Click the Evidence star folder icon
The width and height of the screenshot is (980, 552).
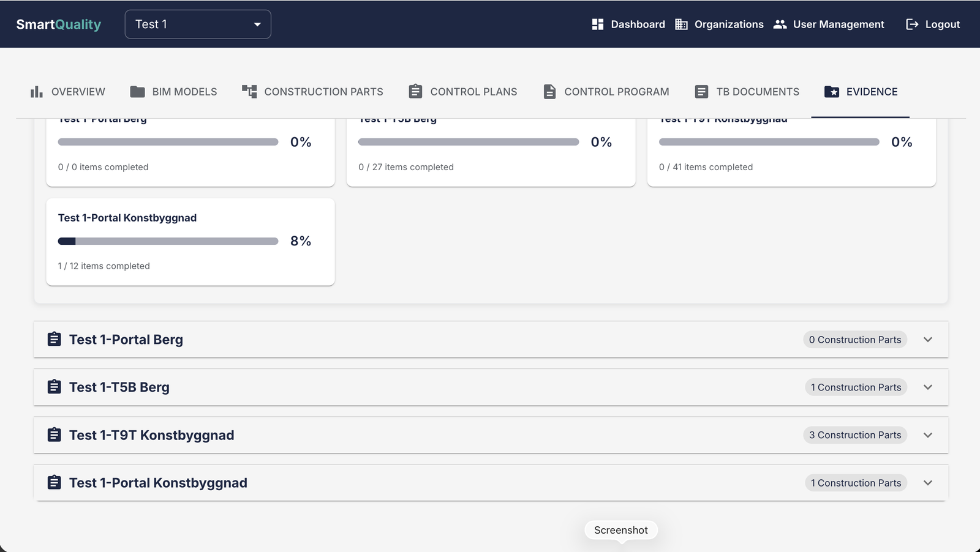pos(832,92)
